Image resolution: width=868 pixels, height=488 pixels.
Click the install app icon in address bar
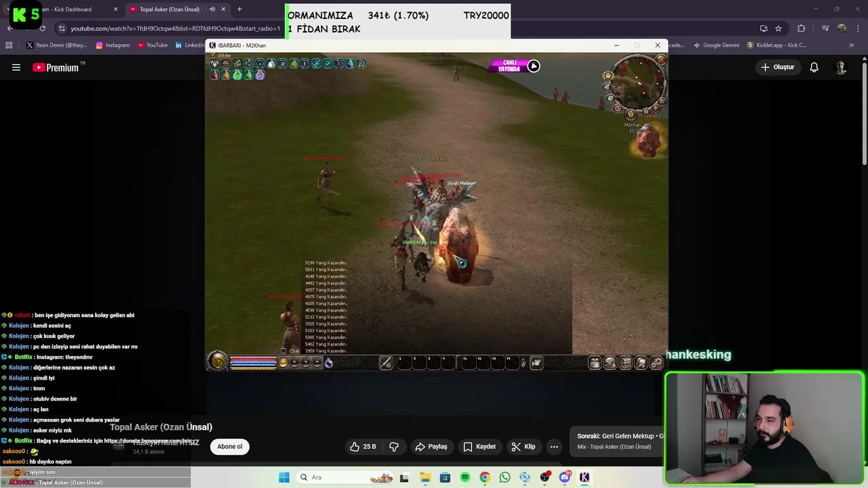(764, 28)
